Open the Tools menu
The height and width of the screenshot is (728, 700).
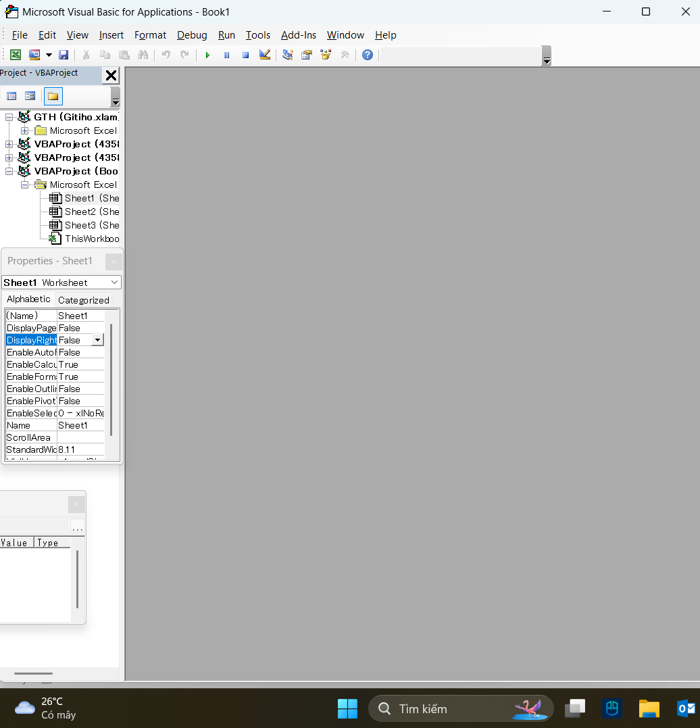point(258,35)
